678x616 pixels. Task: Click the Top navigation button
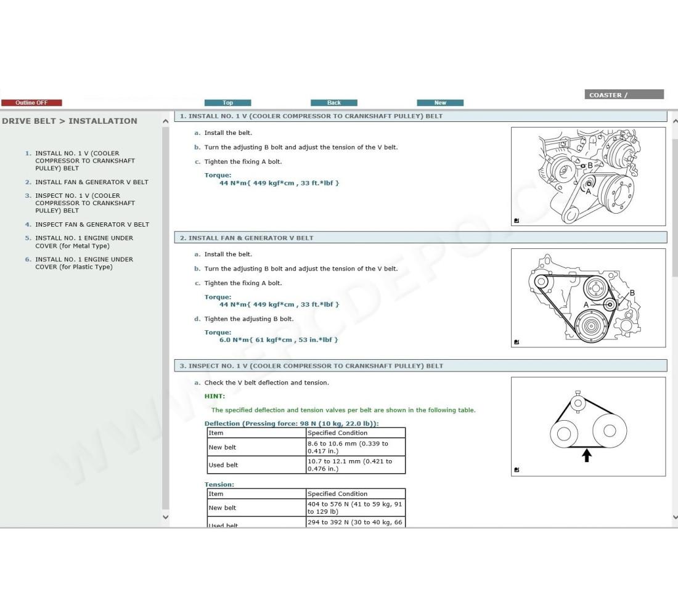[227, 102]
